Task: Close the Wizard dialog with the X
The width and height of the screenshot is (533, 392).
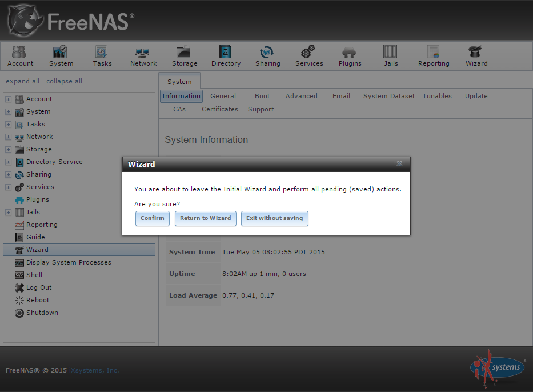Action: tap(399, 164)
